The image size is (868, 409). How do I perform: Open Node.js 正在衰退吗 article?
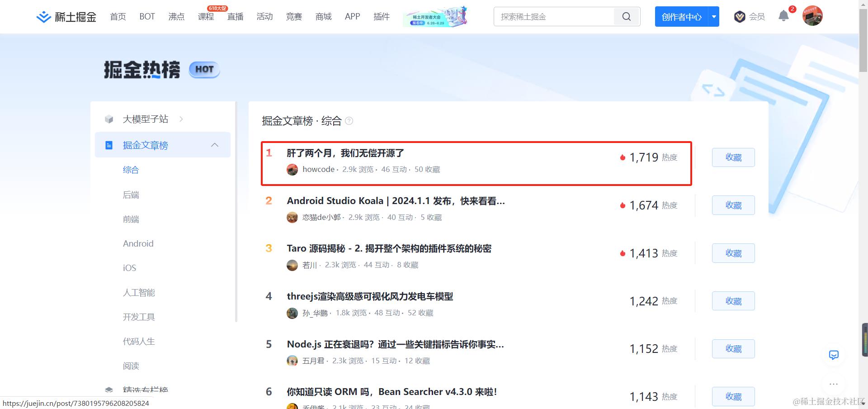(396, 344)
